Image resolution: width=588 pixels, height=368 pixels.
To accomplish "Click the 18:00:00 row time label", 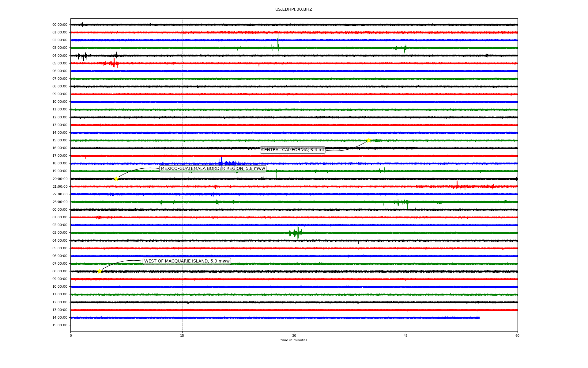I will tap(60, 163).
